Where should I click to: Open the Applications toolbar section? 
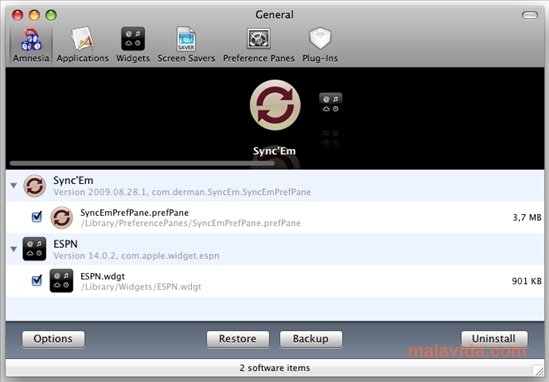coord(82,45)
